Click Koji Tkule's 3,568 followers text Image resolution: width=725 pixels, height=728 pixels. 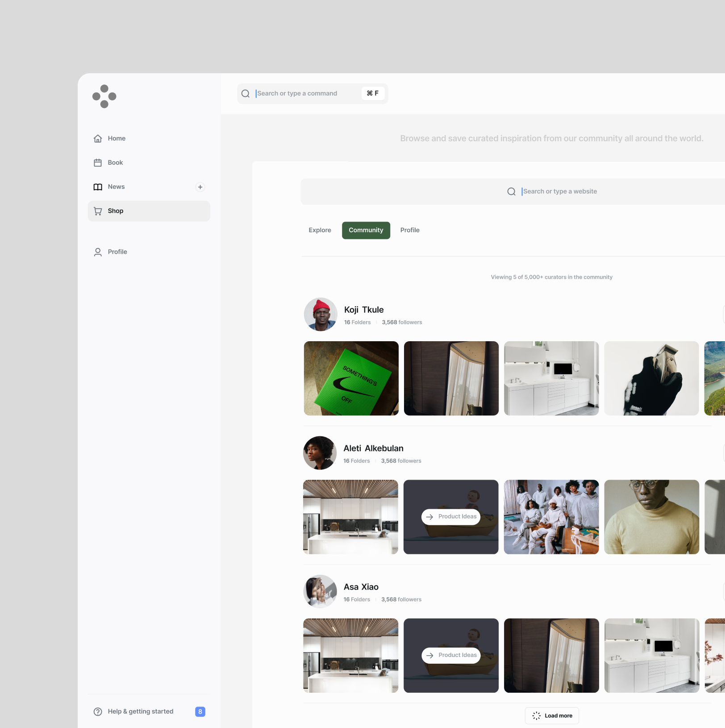tap(402, 322)
